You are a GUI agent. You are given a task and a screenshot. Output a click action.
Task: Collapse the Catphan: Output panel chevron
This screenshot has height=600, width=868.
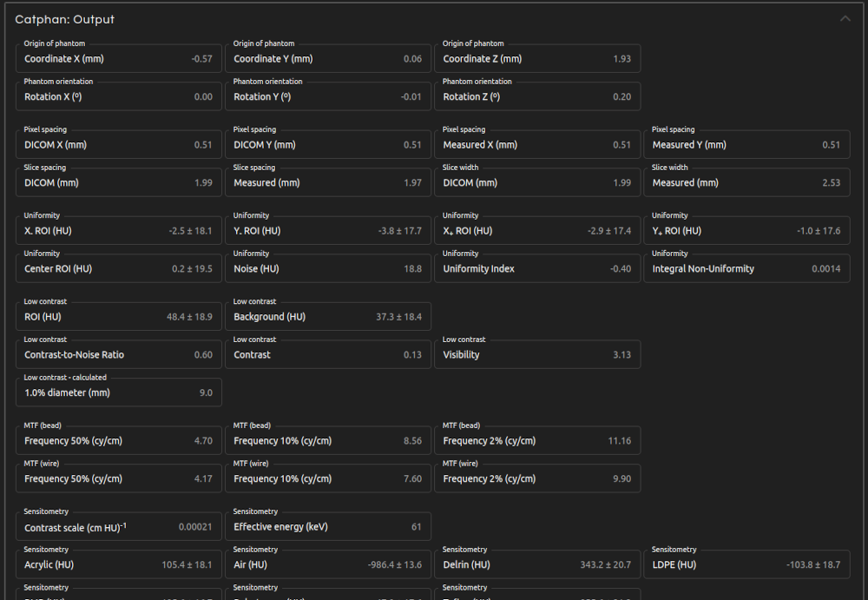click(845, 19)
